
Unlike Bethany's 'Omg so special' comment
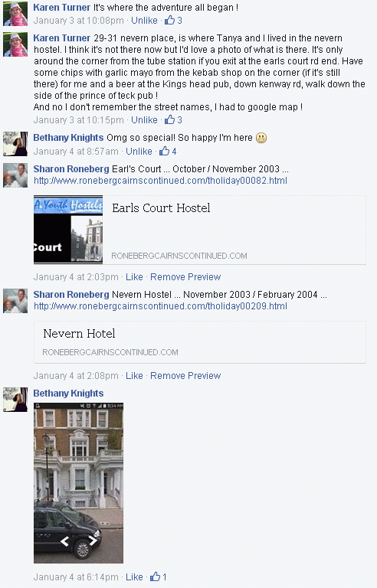[139, 151]
